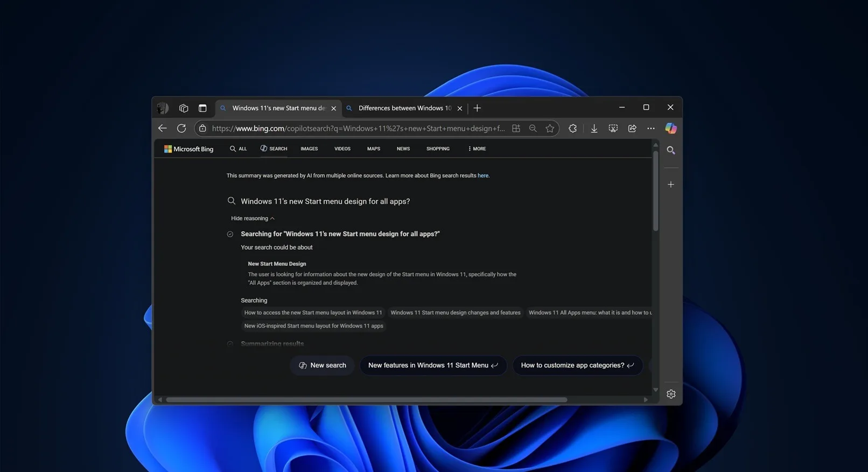Screen dimensions: 868x472
Task: Open the VIDEOS results tab
Action: click(342, 149)
